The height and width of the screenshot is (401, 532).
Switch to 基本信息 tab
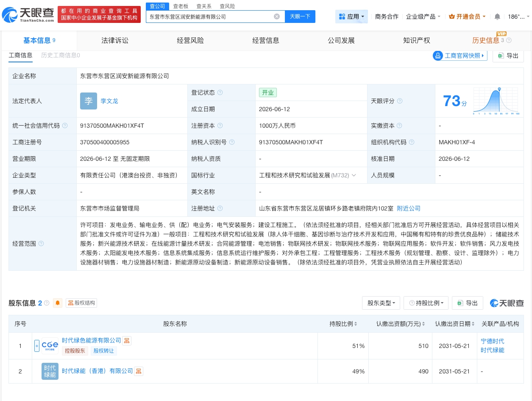pos(39,40)
